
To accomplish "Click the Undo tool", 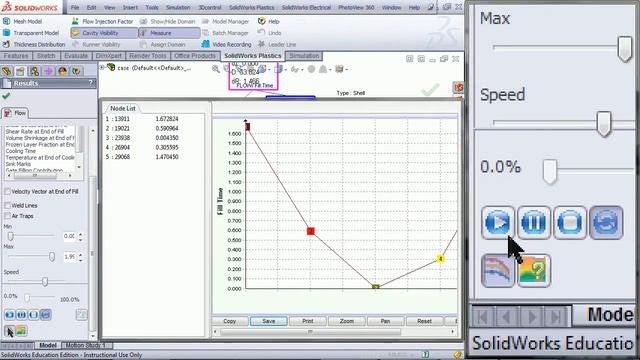I will click(269, 33).
